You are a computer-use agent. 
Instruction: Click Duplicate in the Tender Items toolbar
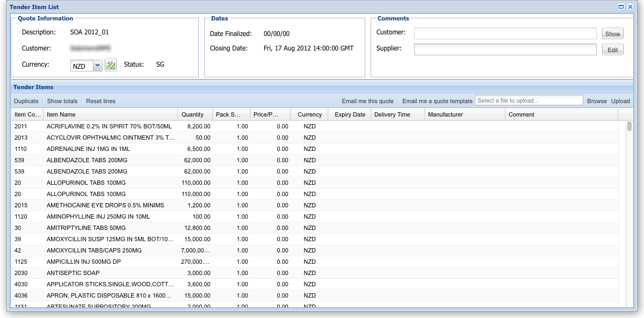click(26, 101)
